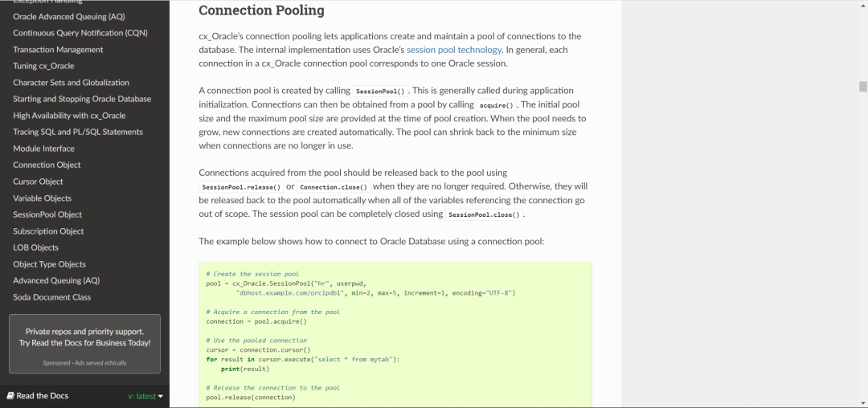The height and width of the screenshot is (408, 868).
Task: Click the session pool technology link
Action: (x=454, y=50)
